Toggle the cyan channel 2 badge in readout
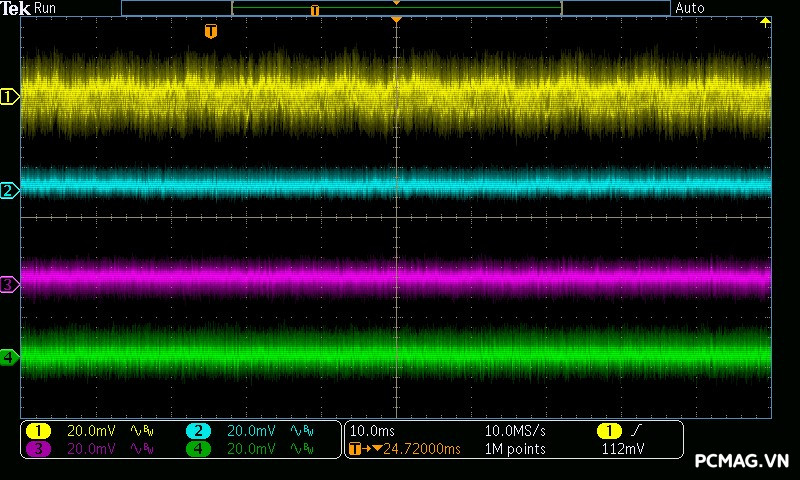Viewport: 800px width, 480px height. pos(198,431)
